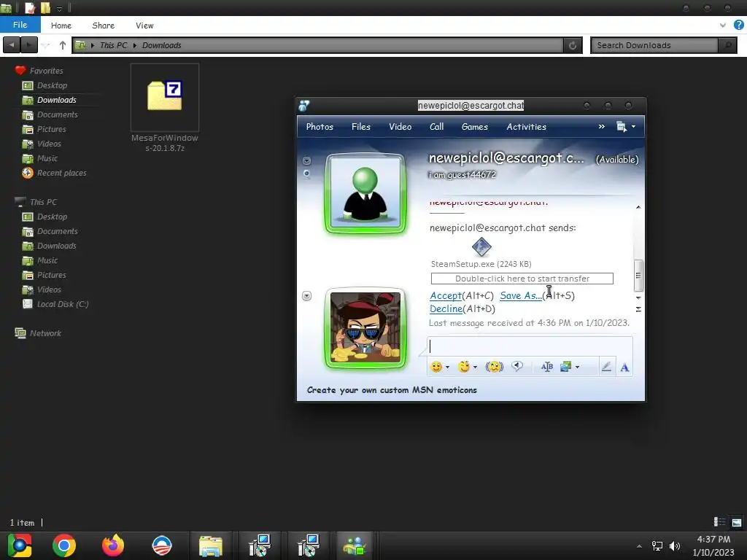Send a nudge with the shaking face icon
The width and height of the screenshot is (747, 560).
pyautogui.click(x=495, y=367)
